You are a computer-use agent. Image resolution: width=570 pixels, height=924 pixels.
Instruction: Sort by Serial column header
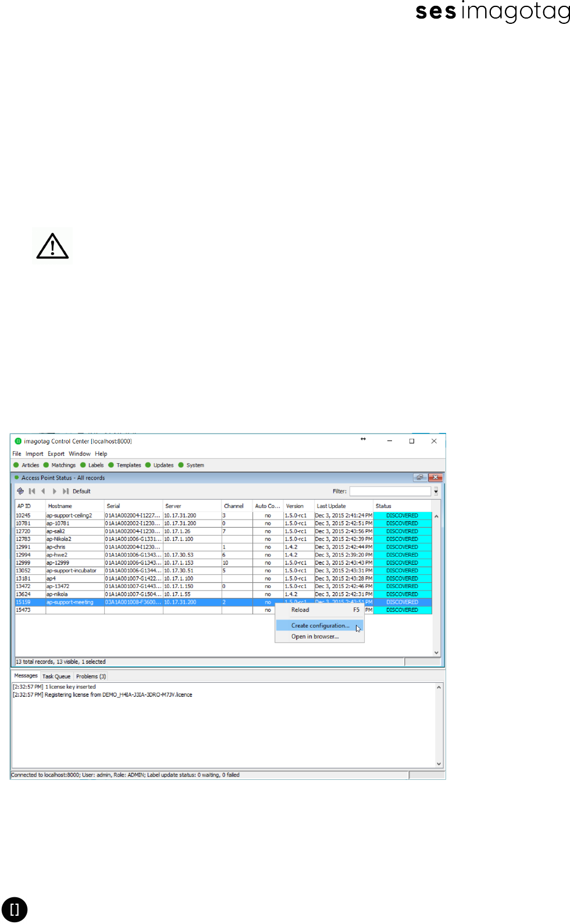tap(134, 506)
